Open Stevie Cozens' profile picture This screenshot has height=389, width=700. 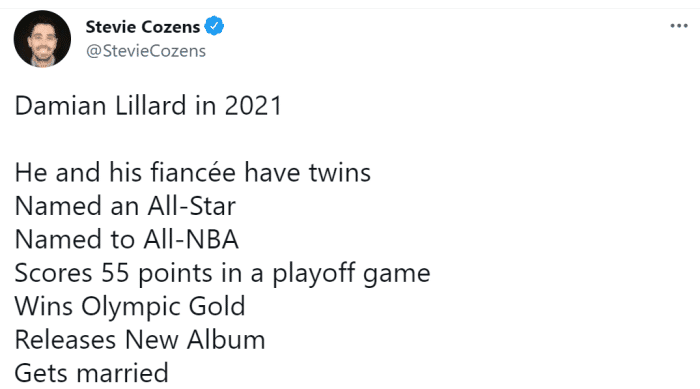pos(42,39)
